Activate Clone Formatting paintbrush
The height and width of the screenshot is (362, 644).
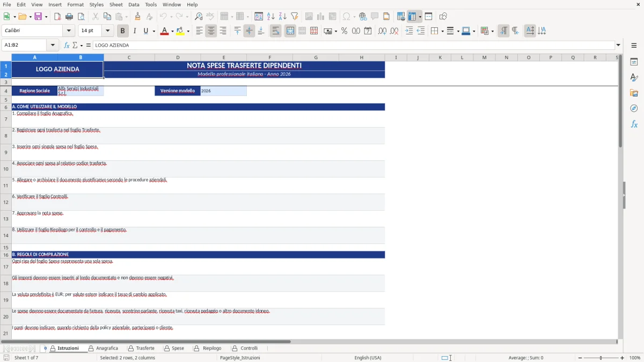click(138, 17)
